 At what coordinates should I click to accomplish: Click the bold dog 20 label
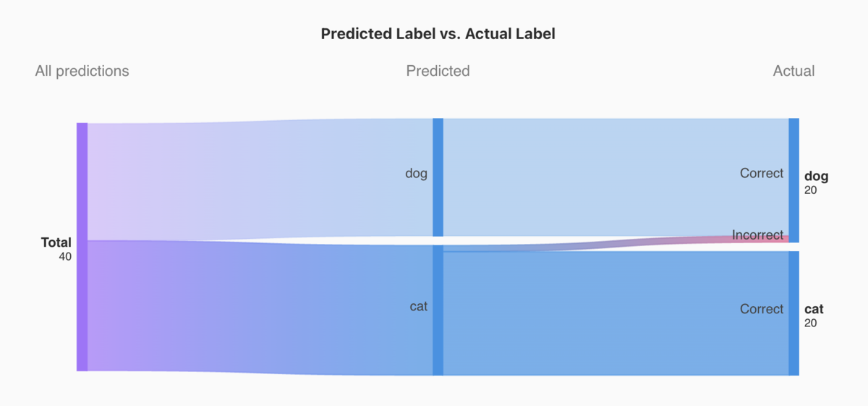(x=816, y=182)
